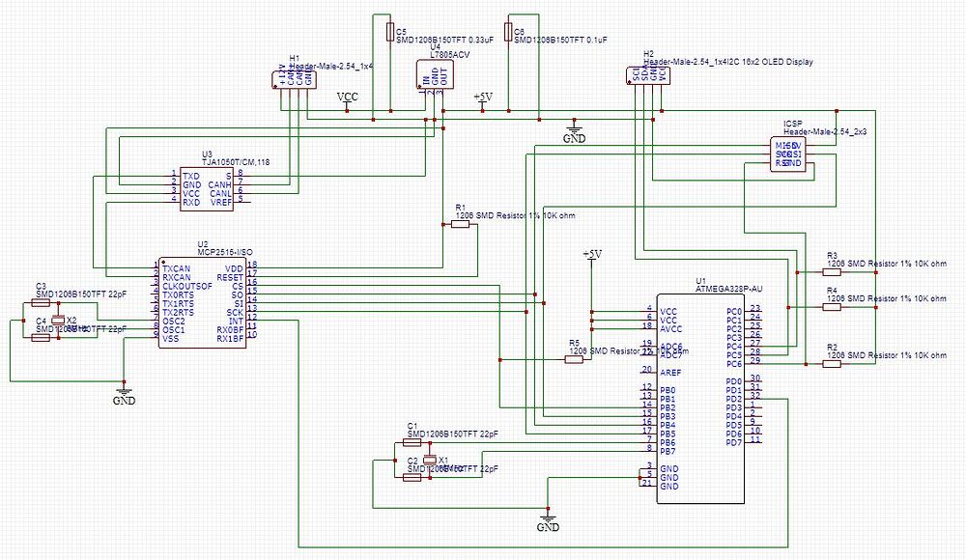This screenshot has height=560, width=966.
Task: Click the VCC net label near U4
Action: [348, 97]
